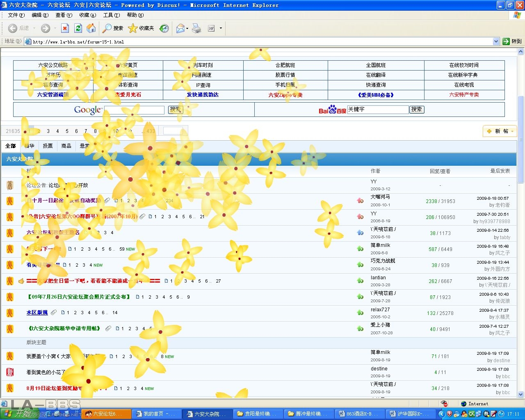Click the Print icon in toolbar
This screenshot has height=420, width=525.
pos(197,28)
